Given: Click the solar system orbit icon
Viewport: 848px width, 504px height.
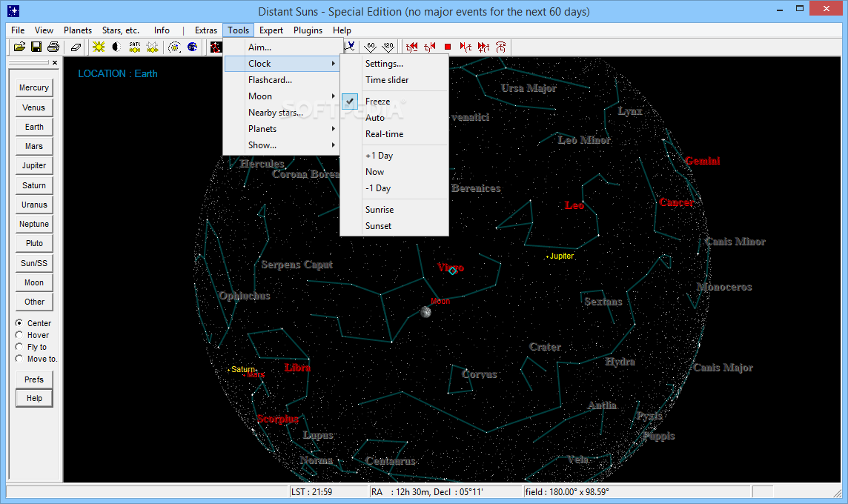Looking at the screenshot, I should [174, 47].
